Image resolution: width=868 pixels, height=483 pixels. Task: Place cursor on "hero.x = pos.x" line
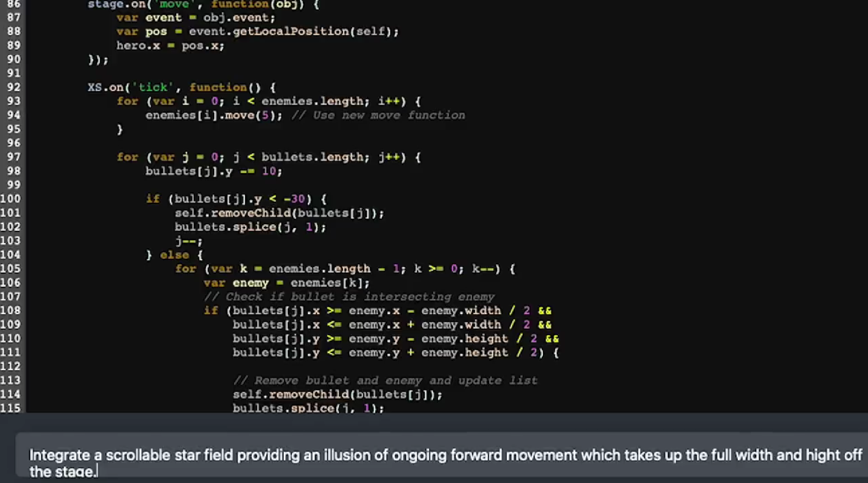(170, 46)
